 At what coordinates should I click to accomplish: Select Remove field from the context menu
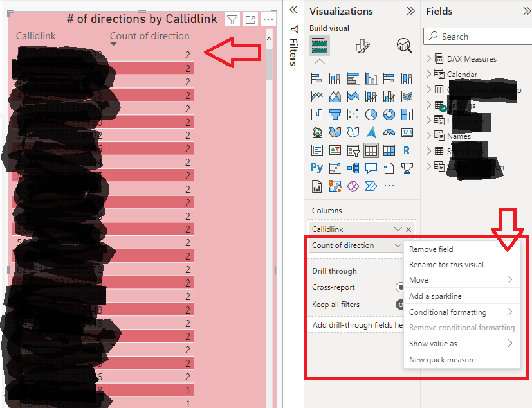click(x=462, y=249)
